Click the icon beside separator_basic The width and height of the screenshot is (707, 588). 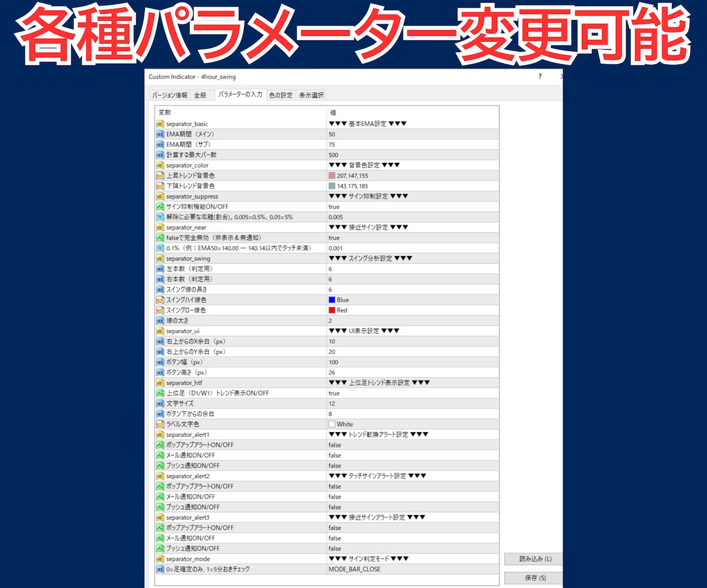coord(160,124)
